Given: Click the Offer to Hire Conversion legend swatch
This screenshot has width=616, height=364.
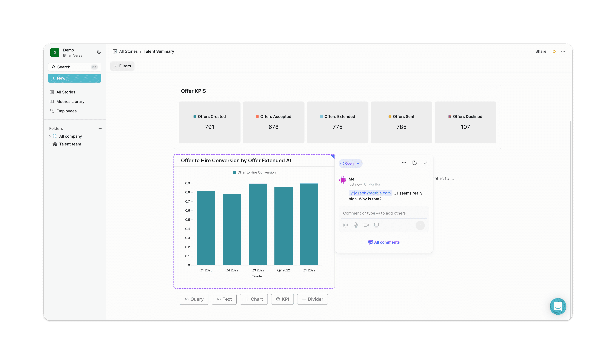Looking at the screenshot, I should (234, 172).
